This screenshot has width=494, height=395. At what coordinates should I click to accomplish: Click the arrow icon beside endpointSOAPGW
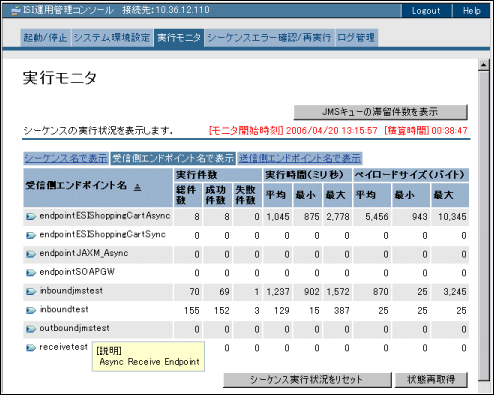[31, 273]
